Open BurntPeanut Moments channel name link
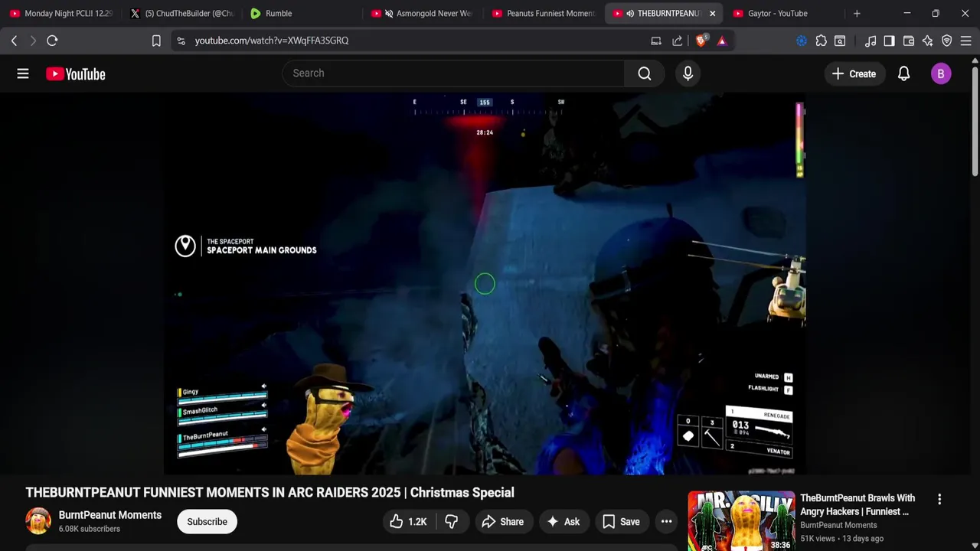The height and width of the screenshot is (551, 980). [x=110, y=515]
